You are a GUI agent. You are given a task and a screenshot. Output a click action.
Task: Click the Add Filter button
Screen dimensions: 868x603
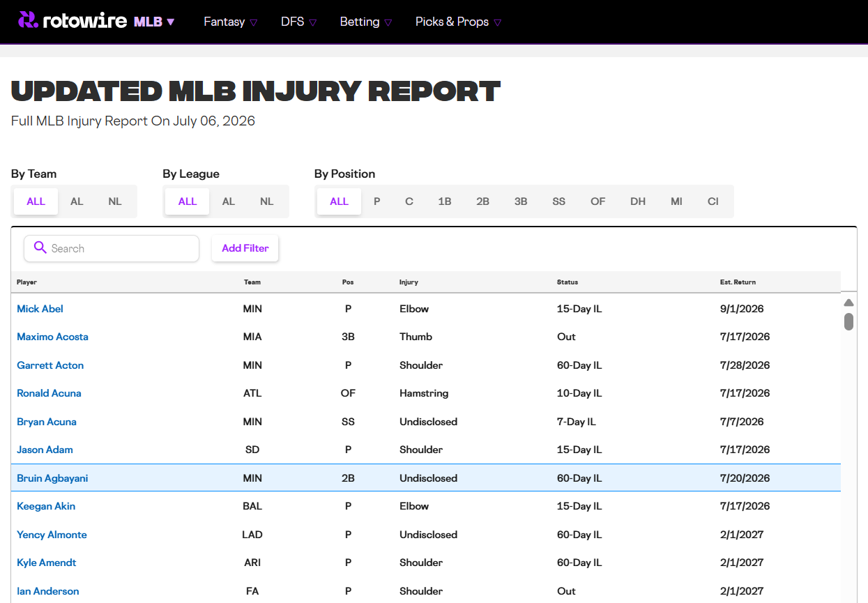point(245,248)
